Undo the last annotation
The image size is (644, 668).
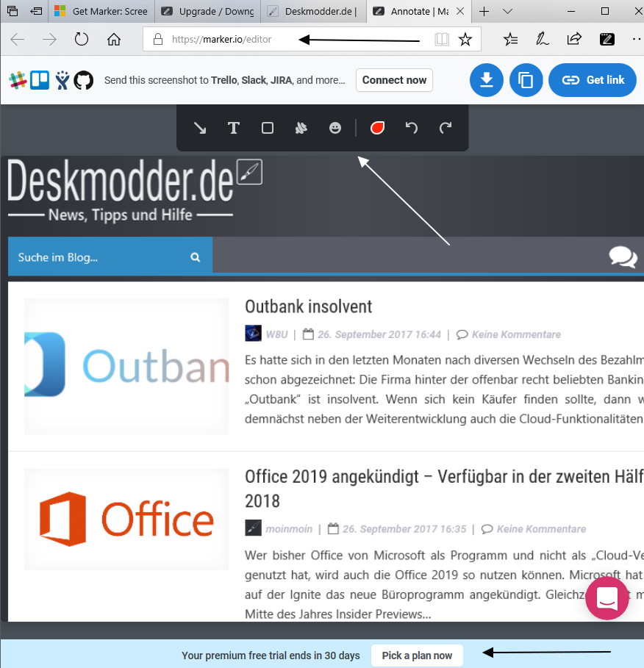pyautogui.click(x=411, y=128)
